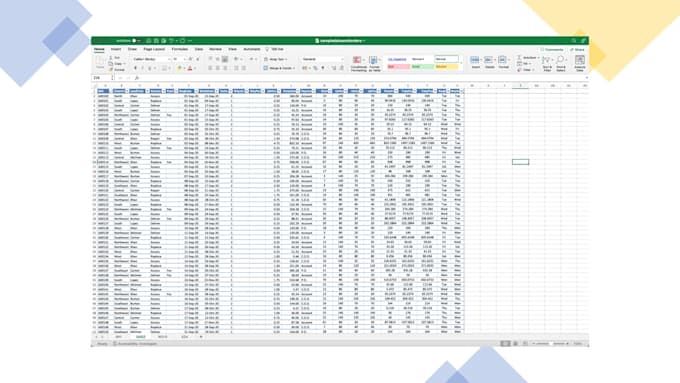680x383 pixels.
Task: Open Sort & Filter menu
Action: [547, 63]
